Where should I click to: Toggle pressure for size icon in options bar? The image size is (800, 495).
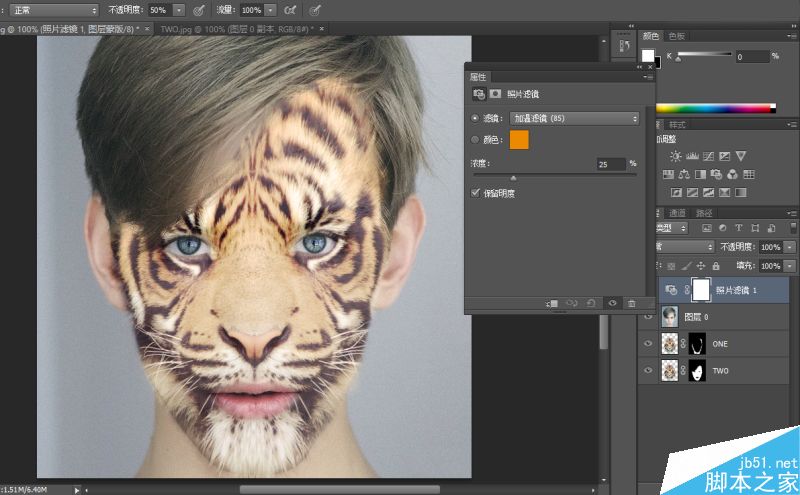315,10
